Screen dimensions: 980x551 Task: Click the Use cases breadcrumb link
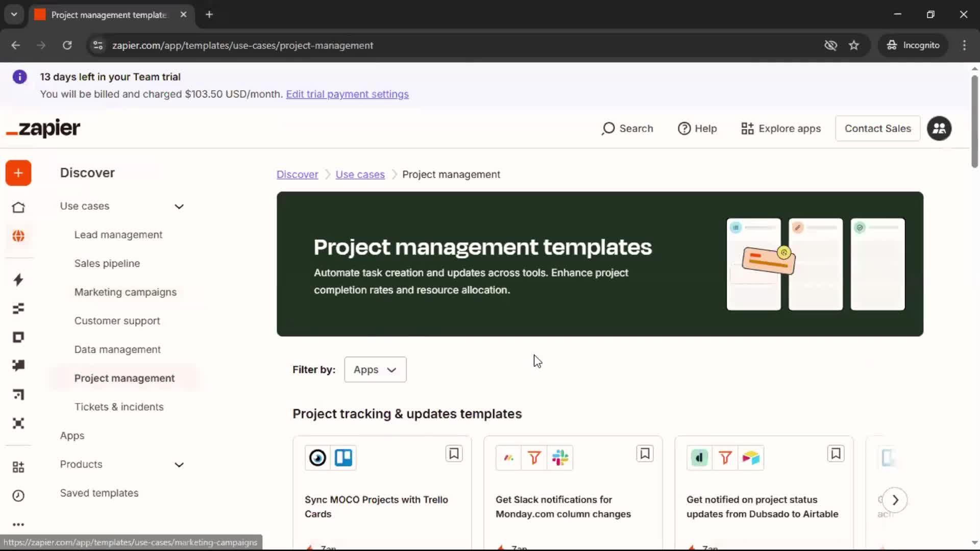pyautogui.click(x=360, y=174)
